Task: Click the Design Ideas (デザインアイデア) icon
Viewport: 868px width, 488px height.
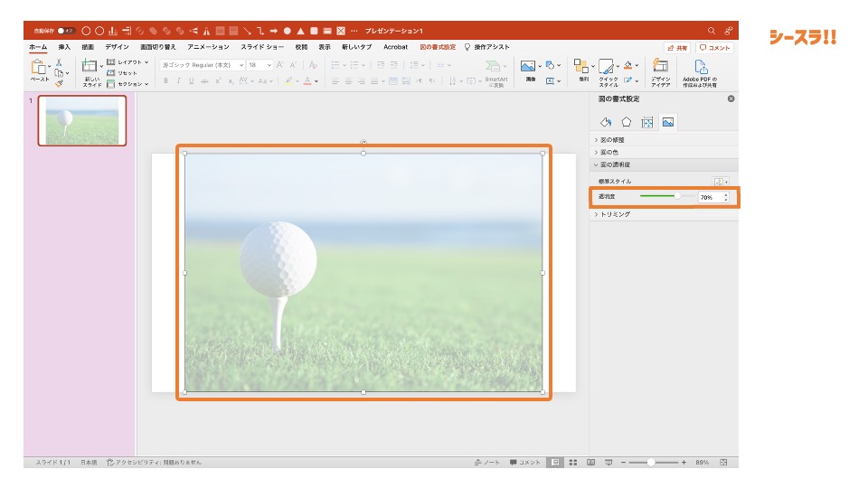Action: tap(661, 67)
